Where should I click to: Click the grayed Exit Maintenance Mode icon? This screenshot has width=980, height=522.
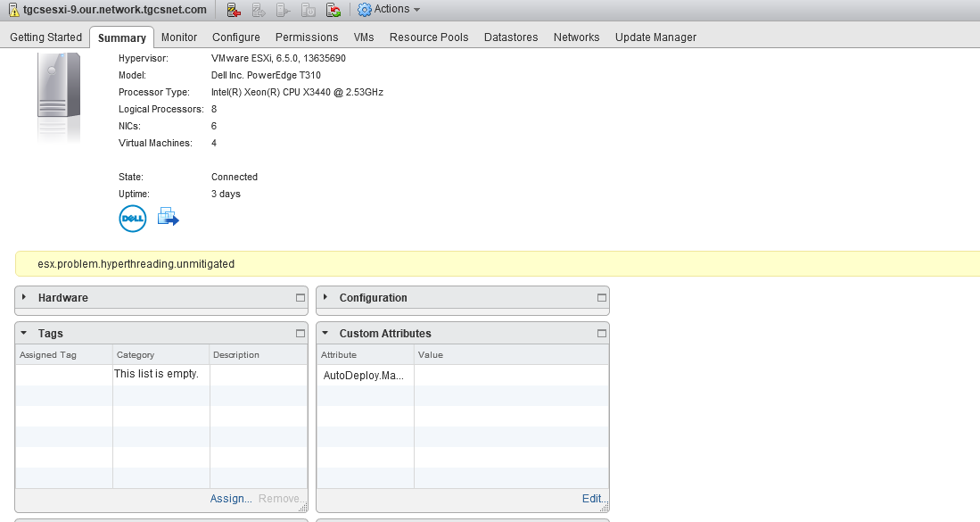pos(257,9)
